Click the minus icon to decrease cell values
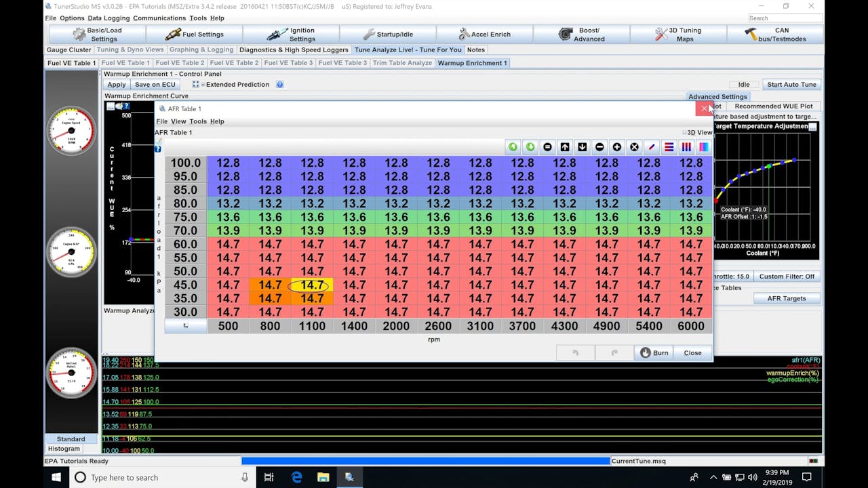Screen dimensions: 868x488 click(599, 146)
